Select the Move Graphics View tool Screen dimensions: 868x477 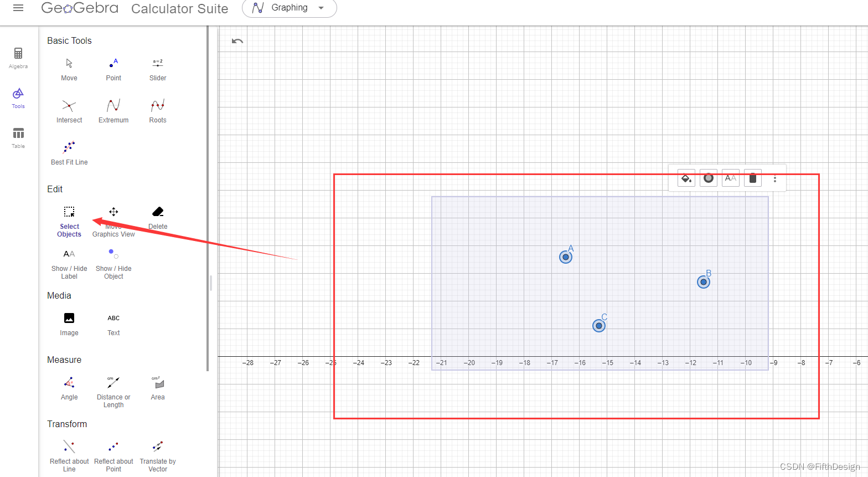[113, 222]
